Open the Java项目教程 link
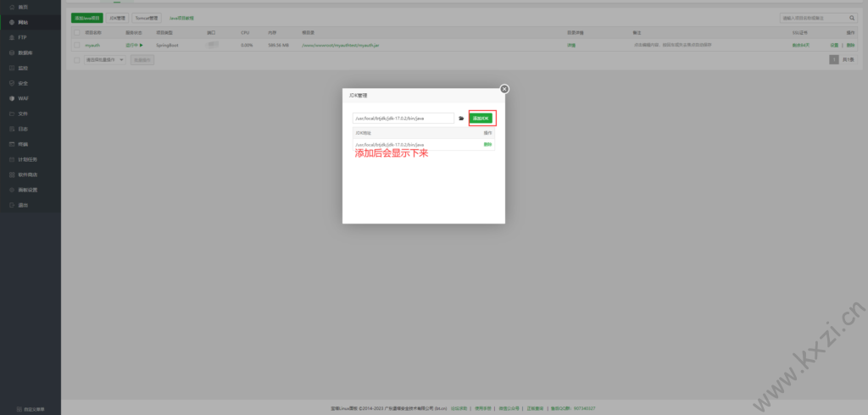The image size is (868, 415). pyautogui.click(x=181, y=19)
